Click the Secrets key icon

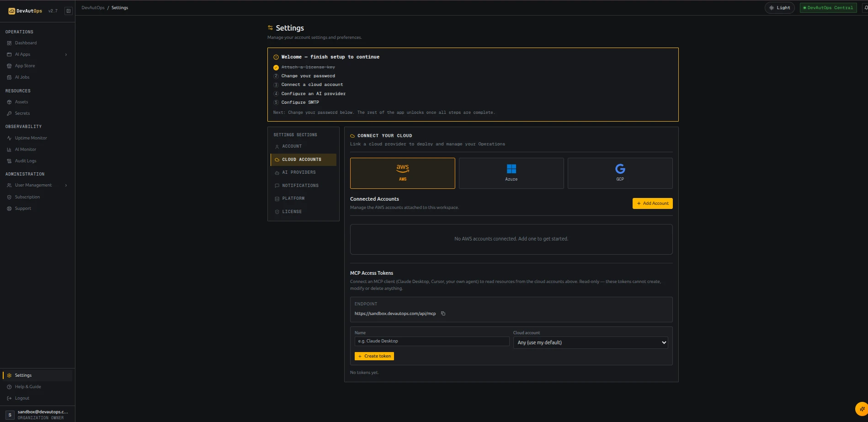click(x=9, y=113)
